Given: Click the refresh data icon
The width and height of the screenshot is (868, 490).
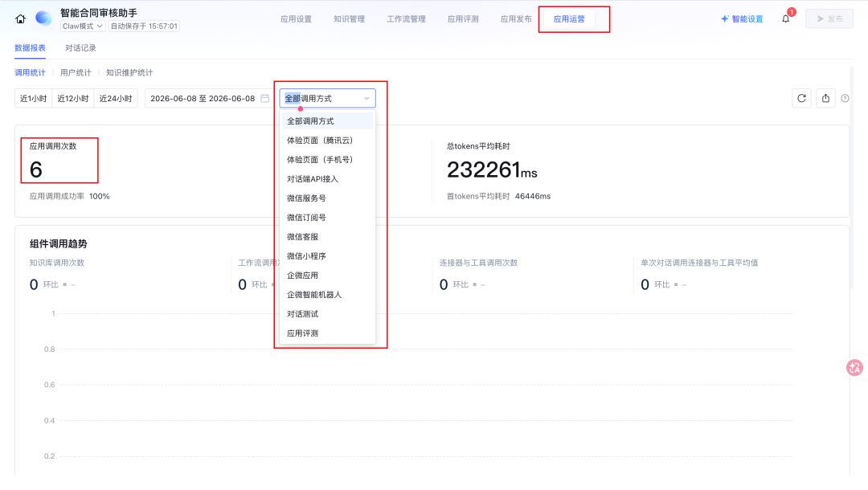Looking at the screenshot, I should 801,99.
